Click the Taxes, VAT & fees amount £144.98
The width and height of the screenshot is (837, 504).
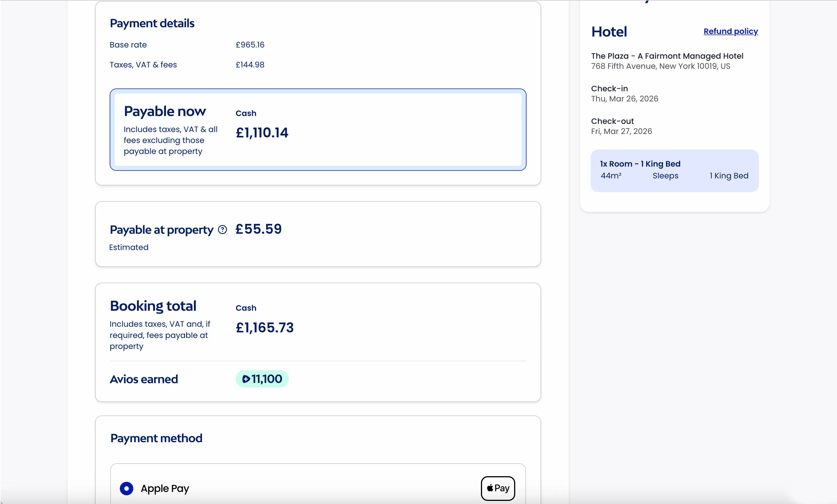click(250, 65)
